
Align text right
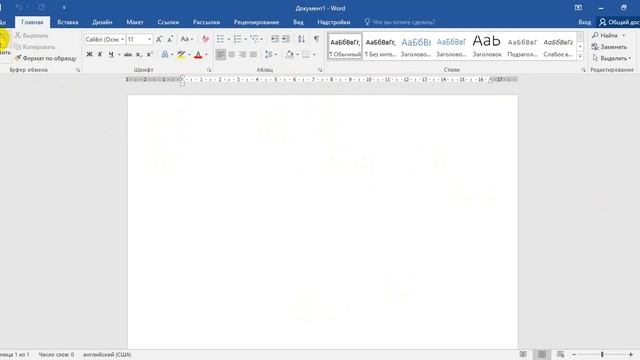point(242,54)
